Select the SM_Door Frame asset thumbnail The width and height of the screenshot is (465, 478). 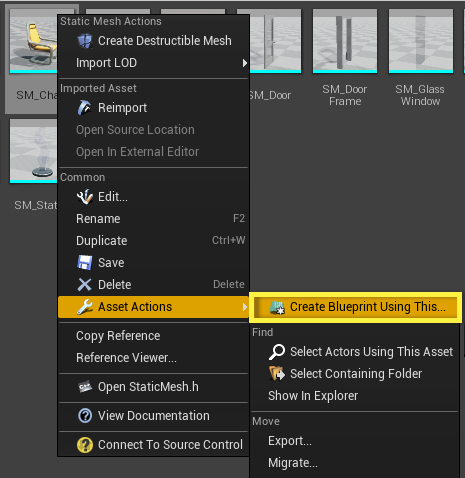point(345,41)
